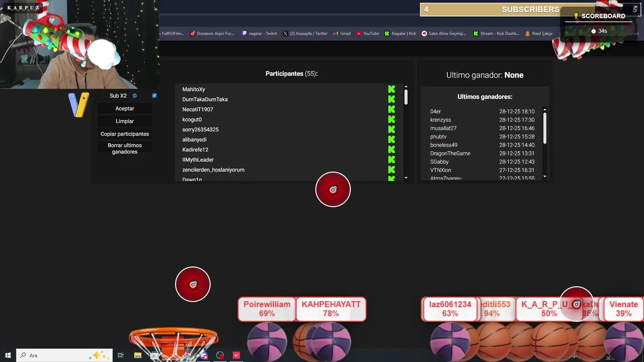Select participant DumTakaDumTaka
Viewport: 644px width, 362px height.
click(205, 100)
